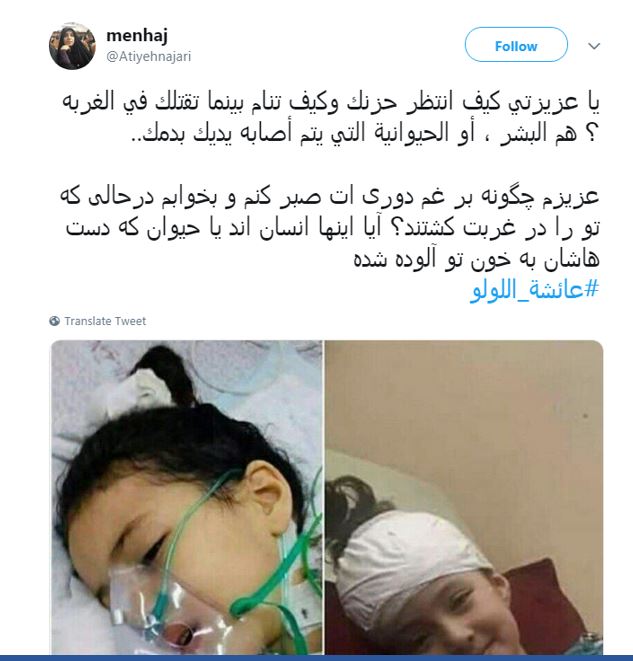Open the menhaj profile avatar
The image size is (633, 661).
pyautogui.click(x=72, y=46)
